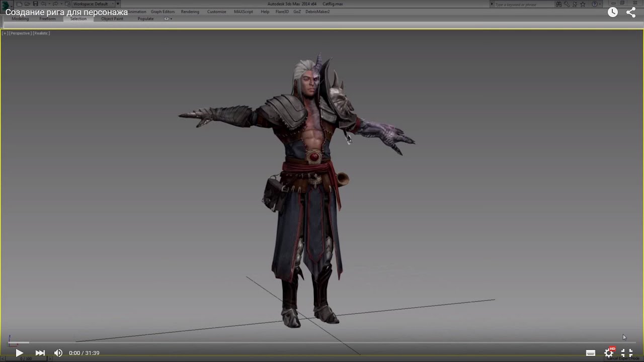
Task: Expand the ribbon display options dropdown
Action: point(168,19)
